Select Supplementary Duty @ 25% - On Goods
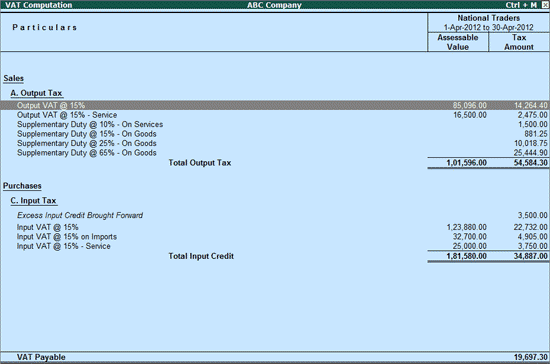 pyautogui.click(x=275, y=143)
